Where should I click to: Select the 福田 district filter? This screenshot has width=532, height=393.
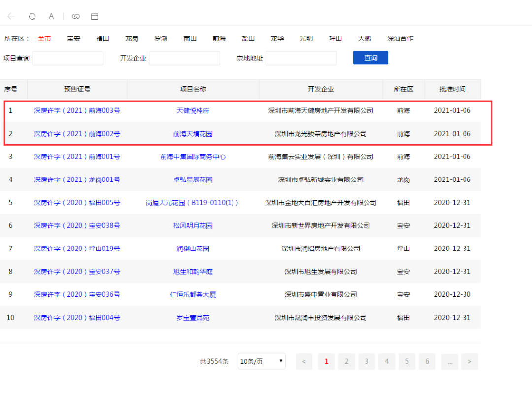pos(102,38)
